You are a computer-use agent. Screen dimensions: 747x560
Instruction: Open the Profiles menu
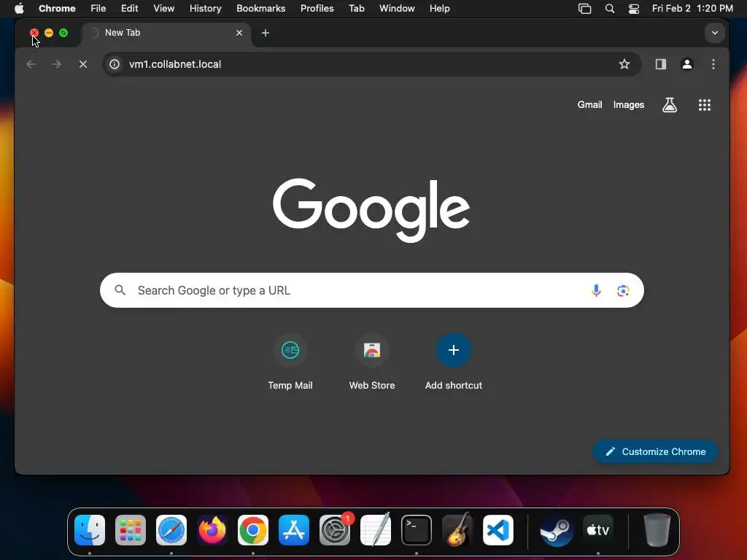[x=317, y=9]
